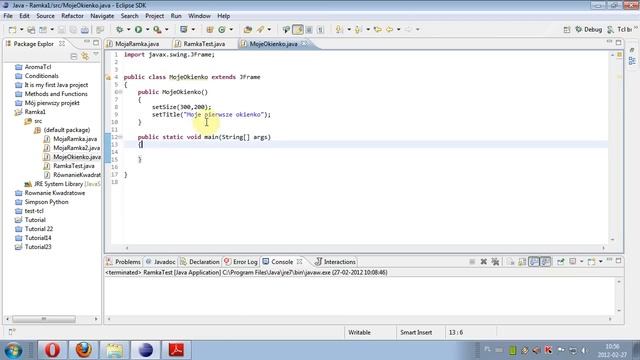The height and width of the screenshot is (360, 640).
Task: Click the Windows Start button
Action: point(13,350)
